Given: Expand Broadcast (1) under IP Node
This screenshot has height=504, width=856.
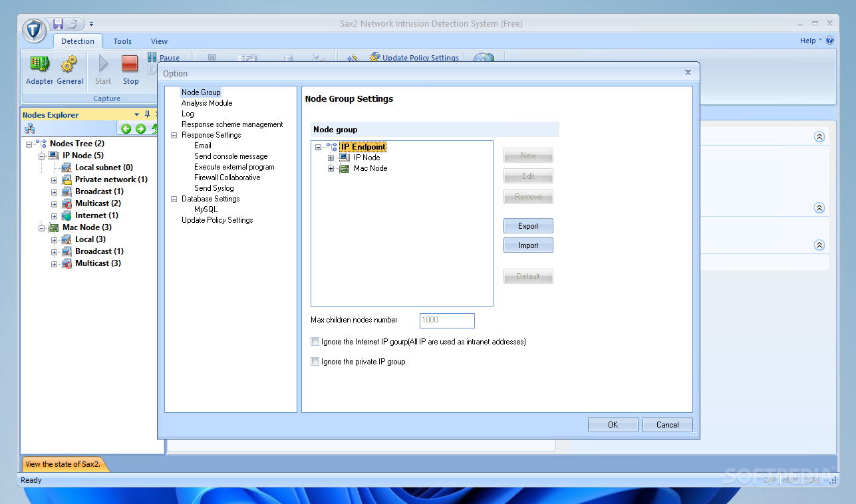Looking at the screenshot, I should coord(54,191).
